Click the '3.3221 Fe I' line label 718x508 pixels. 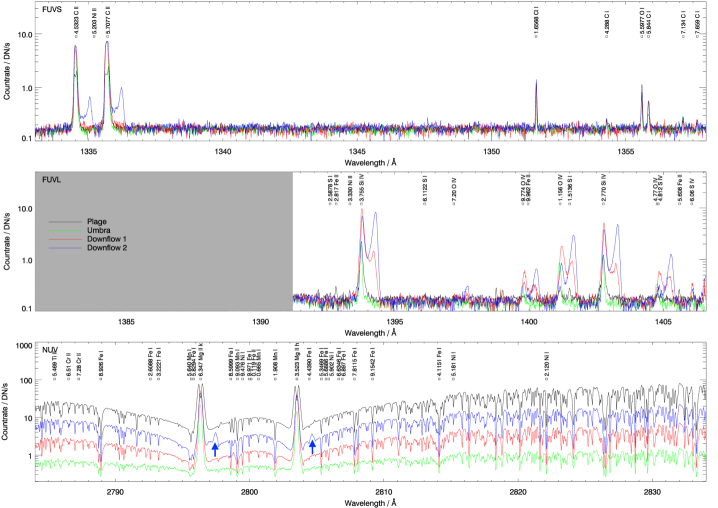[x=159, y=364]
